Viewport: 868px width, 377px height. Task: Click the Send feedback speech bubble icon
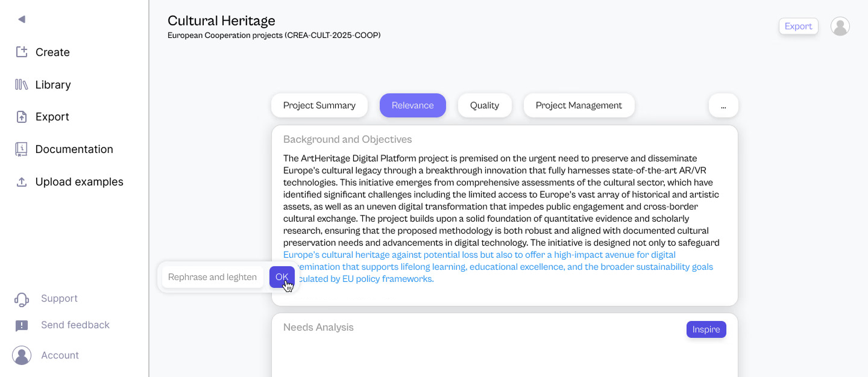tap(22, 325)
